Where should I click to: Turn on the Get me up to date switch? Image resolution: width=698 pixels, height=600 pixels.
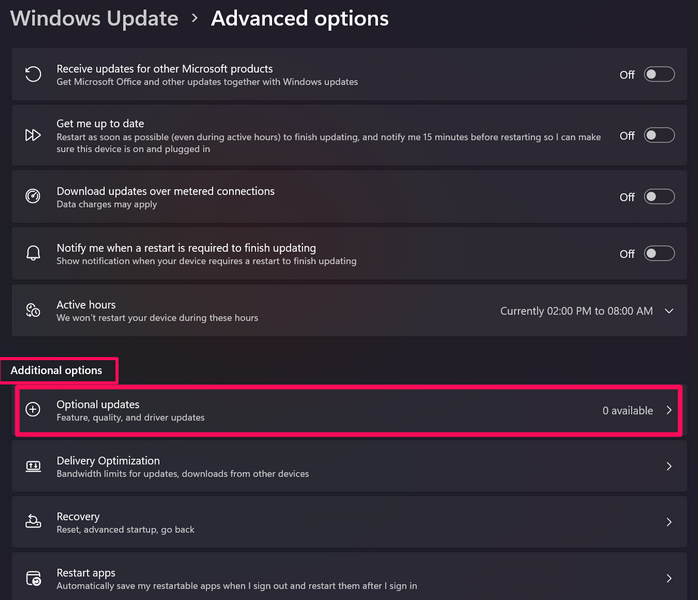(659, 136)
